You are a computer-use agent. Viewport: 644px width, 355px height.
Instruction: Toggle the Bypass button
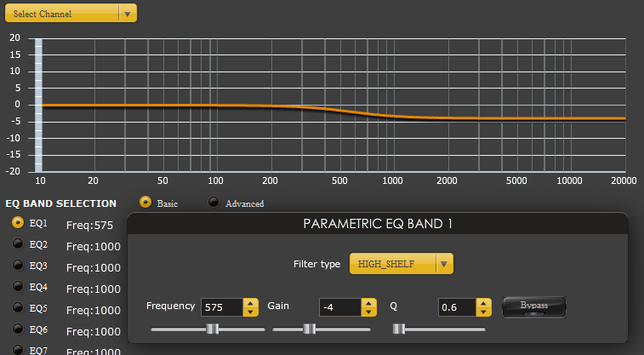(x=534, y=307)
